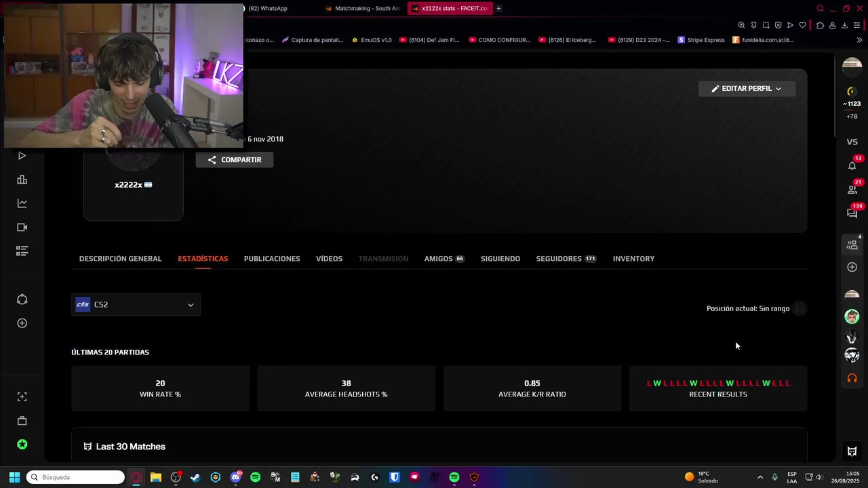Click the plus circle in left sidebar
This screenshot has height=488, width=868.
[x=22, y=323]
